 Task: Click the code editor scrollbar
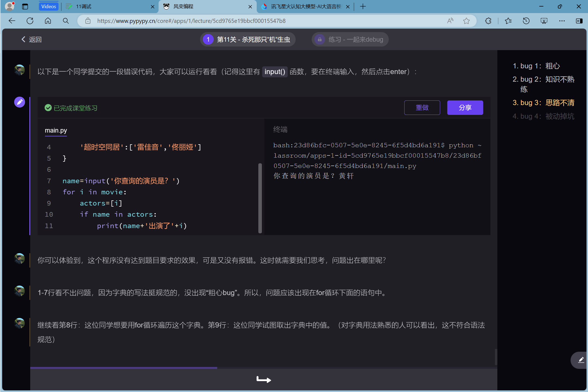tap(260, 198)
